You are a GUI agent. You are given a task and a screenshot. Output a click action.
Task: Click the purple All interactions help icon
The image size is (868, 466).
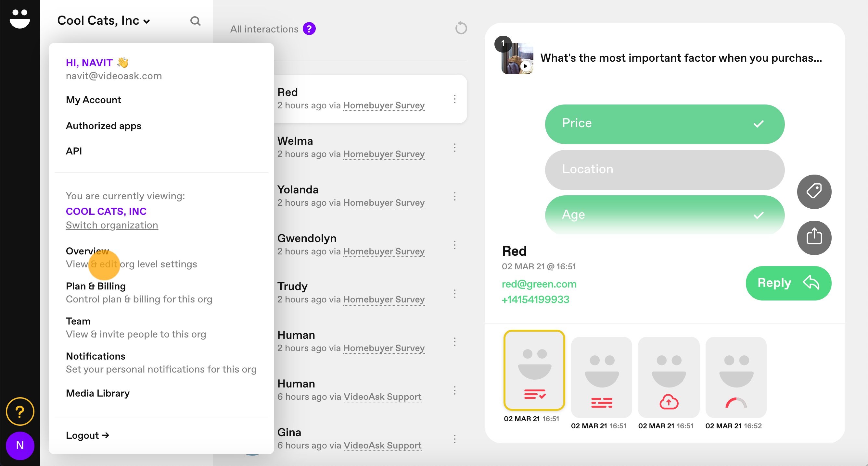pos(309,29)
